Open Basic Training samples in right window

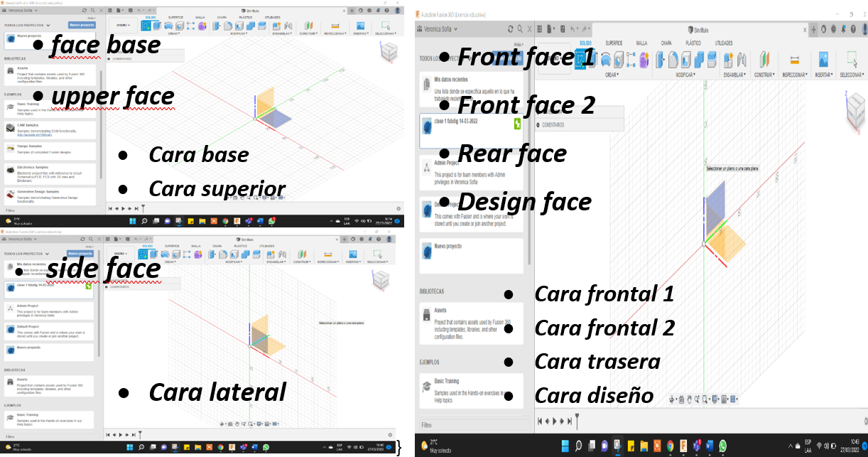click(x=472, y=389)
